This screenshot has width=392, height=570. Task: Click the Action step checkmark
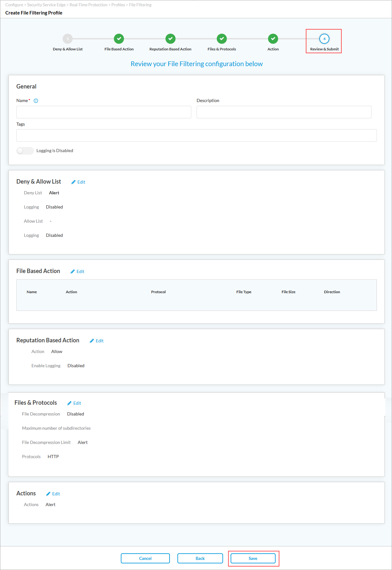pyautogui.click(x=273, y=39)
